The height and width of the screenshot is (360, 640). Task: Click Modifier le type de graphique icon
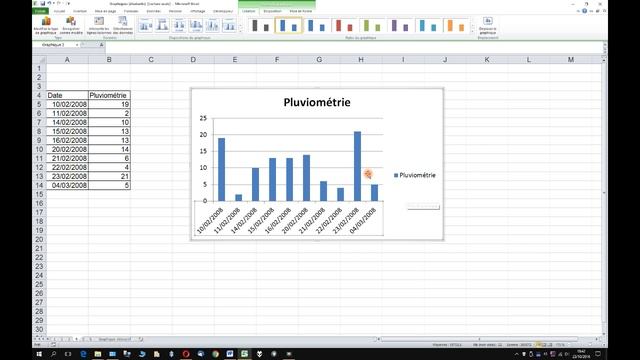[46, 25]
